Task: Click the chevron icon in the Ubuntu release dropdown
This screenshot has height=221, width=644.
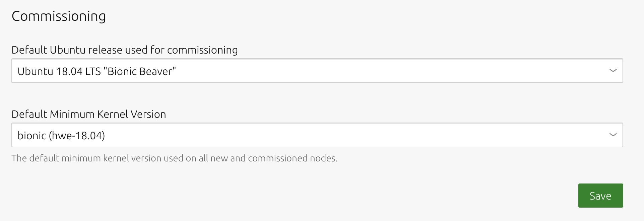Action: click(x=613, y=71)
